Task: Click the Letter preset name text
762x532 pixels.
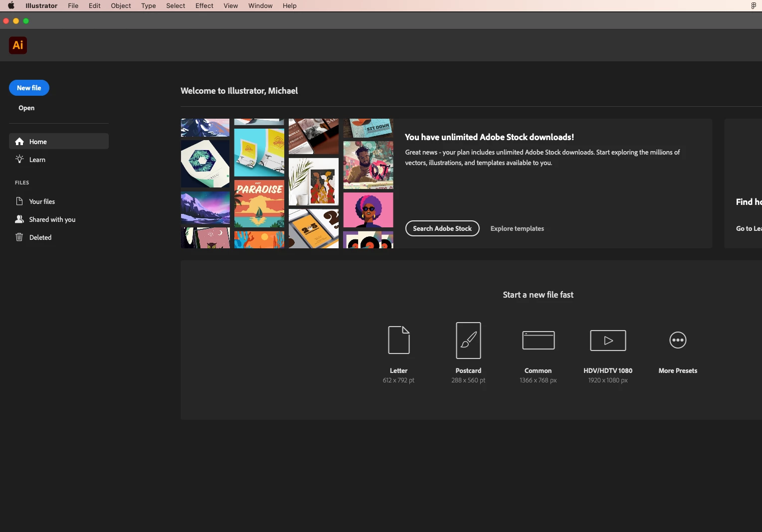Action: (x=398, y=370)
